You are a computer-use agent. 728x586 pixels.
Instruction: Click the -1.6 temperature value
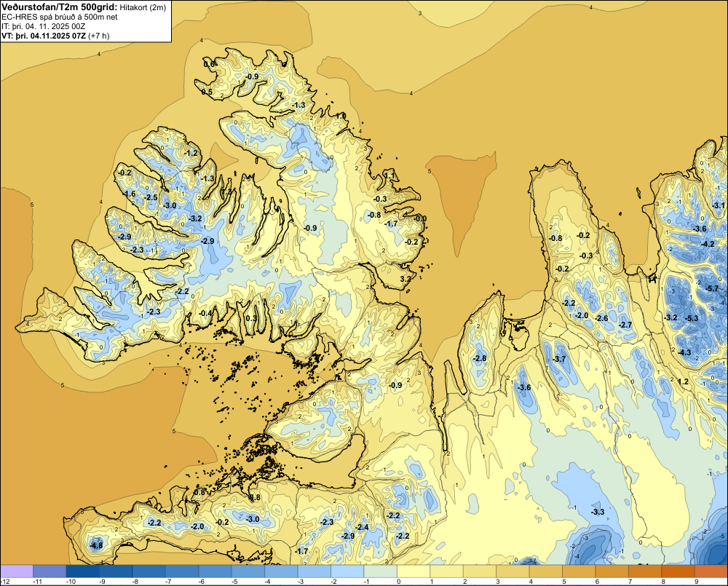(x=129, y=194)
